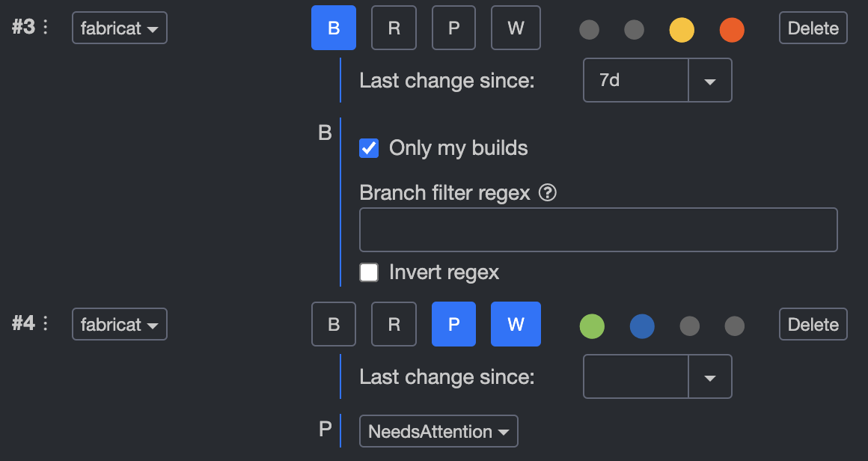Open the NeedsAttention status dropdown
The width and height of the screenshot is (868, 461).
pos(438,432)
